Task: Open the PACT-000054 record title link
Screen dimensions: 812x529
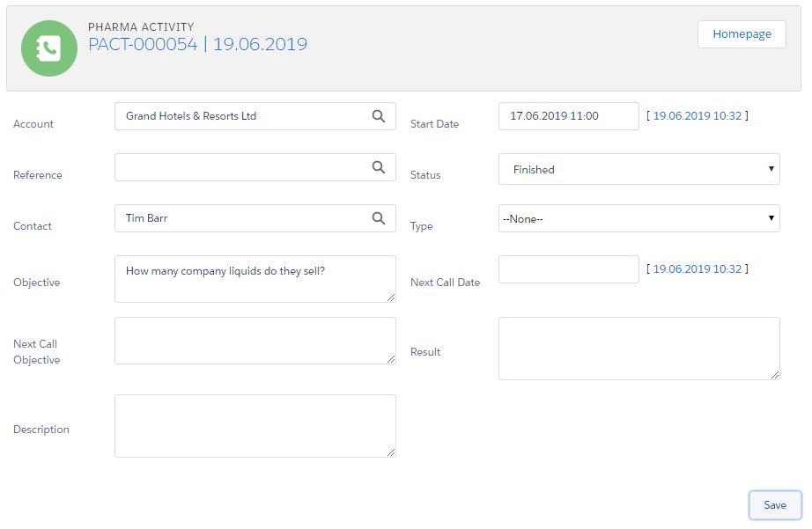Action: [x=143, y=44]
